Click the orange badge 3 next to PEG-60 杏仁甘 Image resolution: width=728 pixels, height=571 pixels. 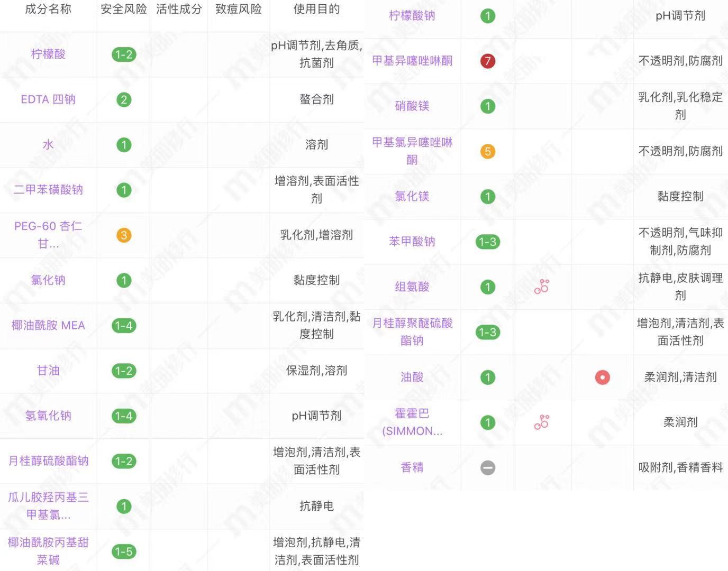point(124,235)
